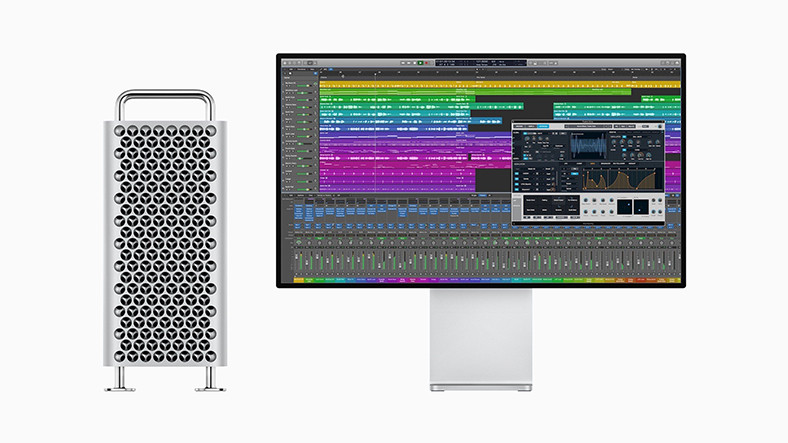Click the green Play button in transport
The width and height of the screenshot is (788, 443).
(x=420, y=63)
